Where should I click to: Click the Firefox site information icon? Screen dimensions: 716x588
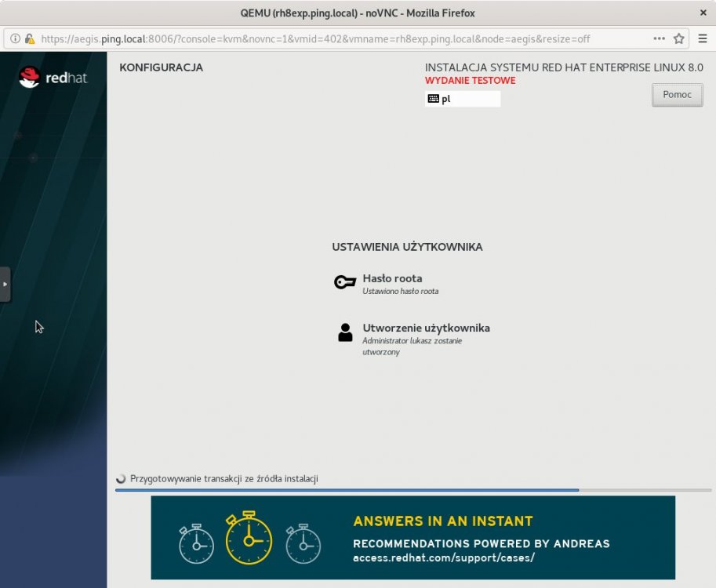15,38
